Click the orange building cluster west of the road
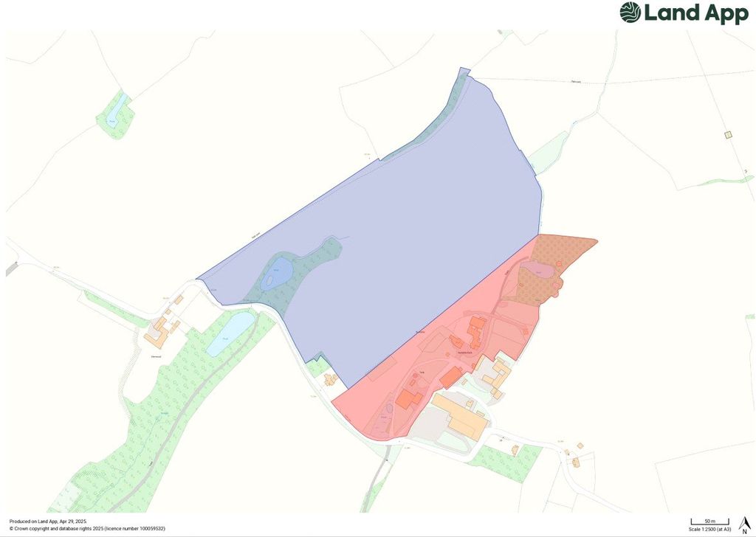The image size is (756, 537). coord(157,333)
